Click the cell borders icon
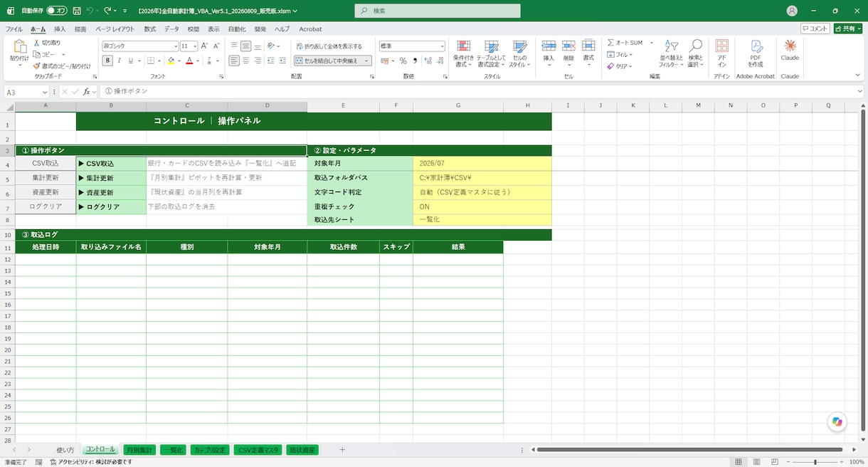Viewport: 868px width, 467px height. click(152, 61)
